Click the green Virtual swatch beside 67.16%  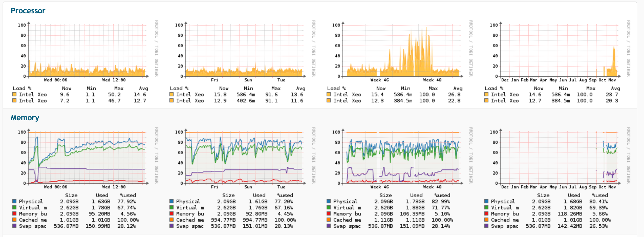pyautogui.click(x=171, y=207)
